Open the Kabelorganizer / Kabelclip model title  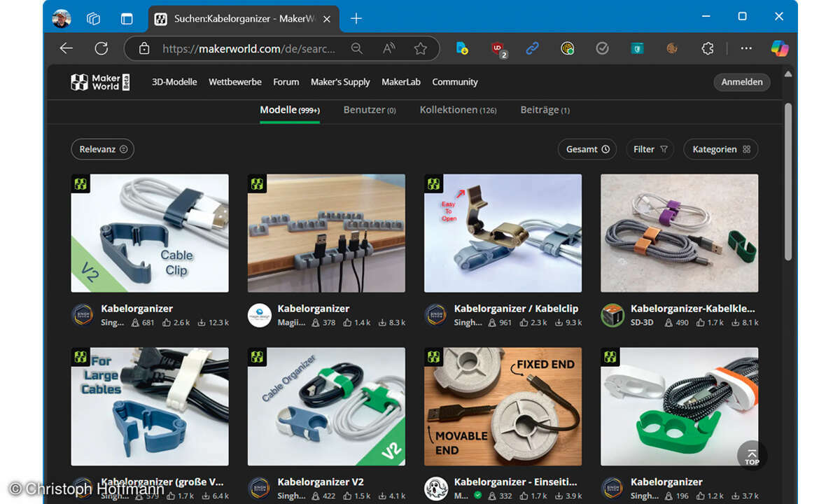pos(516,309)
